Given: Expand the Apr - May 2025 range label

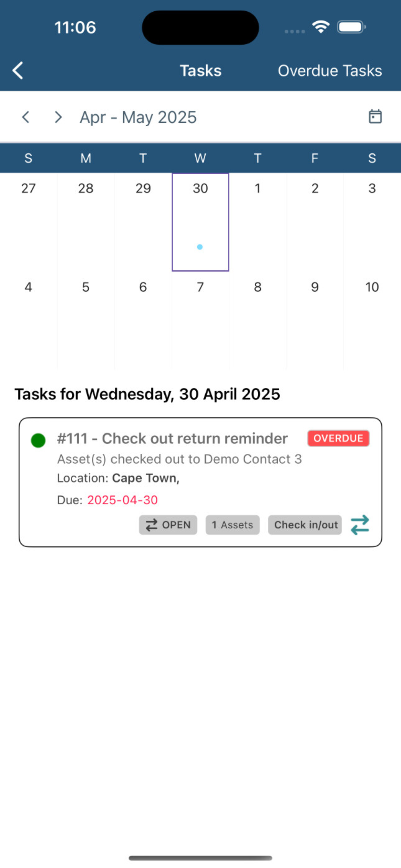Looking at the screenshot, I should point(138,117).
